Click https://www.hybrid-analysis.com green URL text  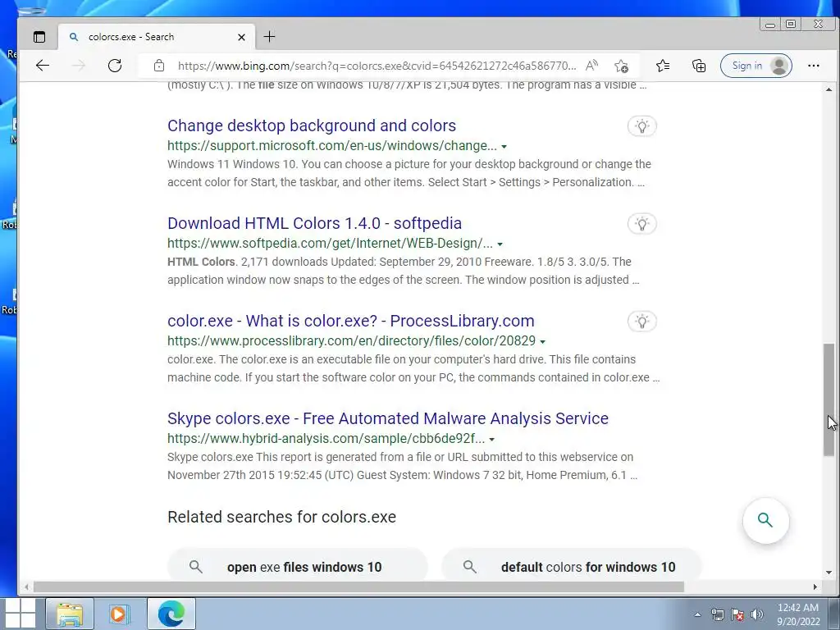click(326, 438)
